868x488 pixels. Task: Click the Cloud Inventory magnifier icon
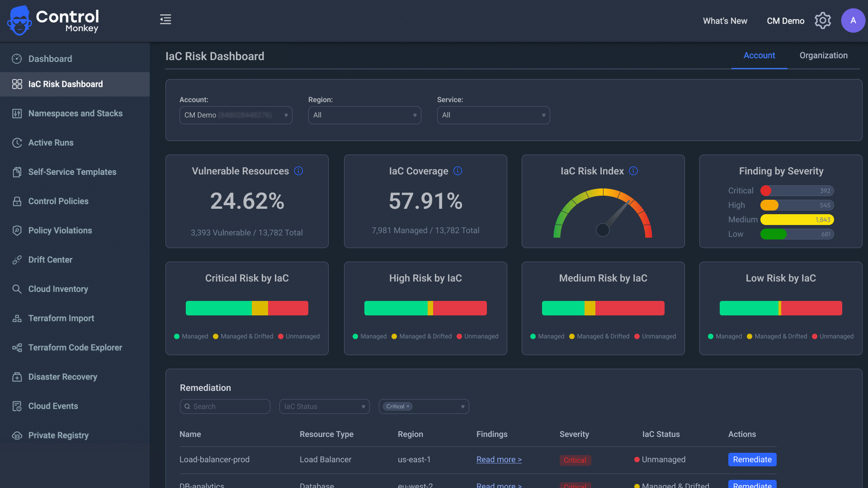[17, 289]
